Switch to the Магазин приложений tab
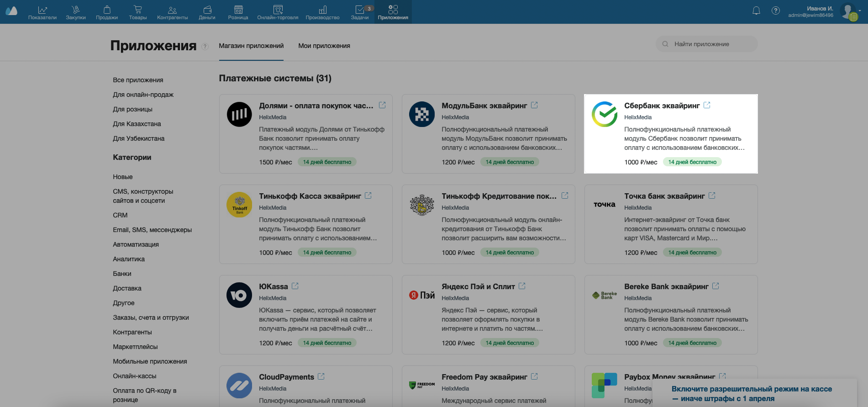Screen dimensions: 868x407 pos(251,46)
